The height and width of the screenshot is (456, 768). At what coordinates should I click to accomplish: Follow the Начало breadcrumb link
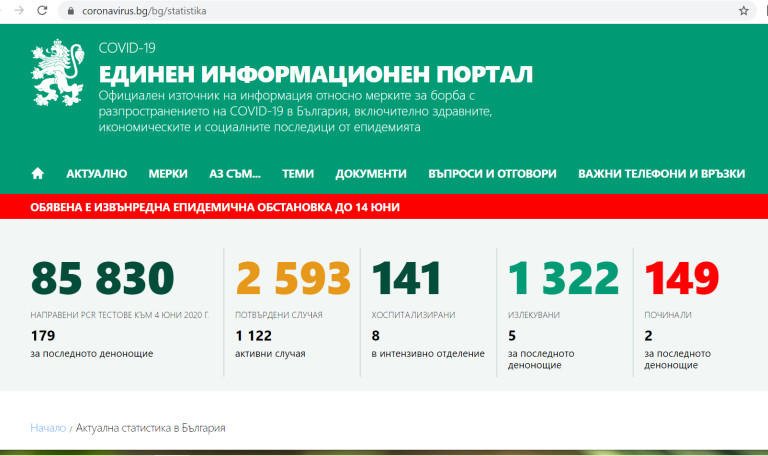coord(48,428)
